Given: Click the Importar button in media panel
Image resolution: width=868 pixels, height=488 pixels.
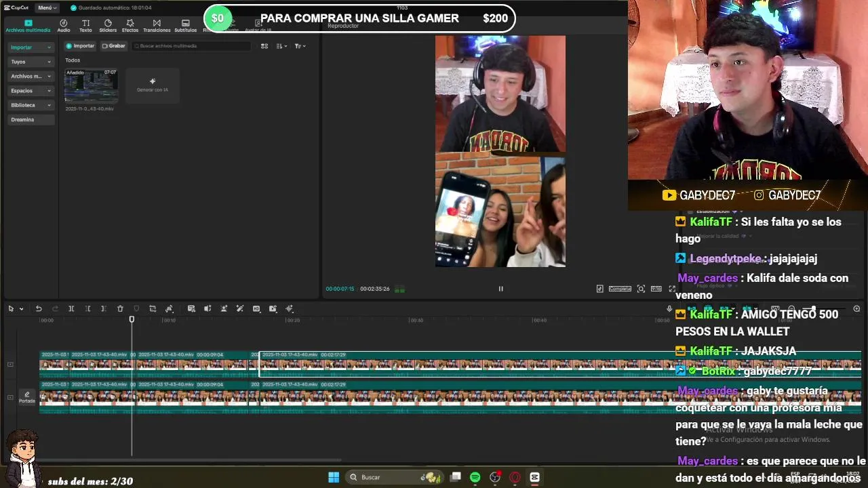Looking at the screenshot, I should [80, 46].
